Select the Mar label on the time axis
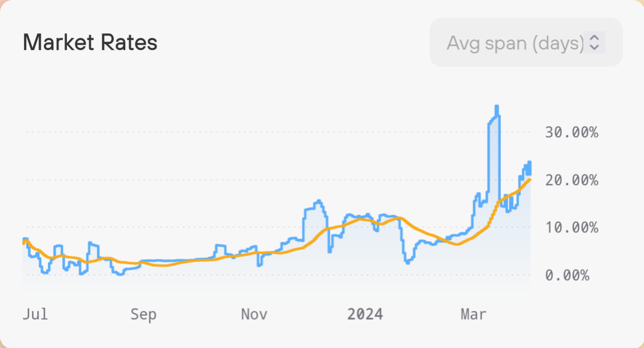 474,314
